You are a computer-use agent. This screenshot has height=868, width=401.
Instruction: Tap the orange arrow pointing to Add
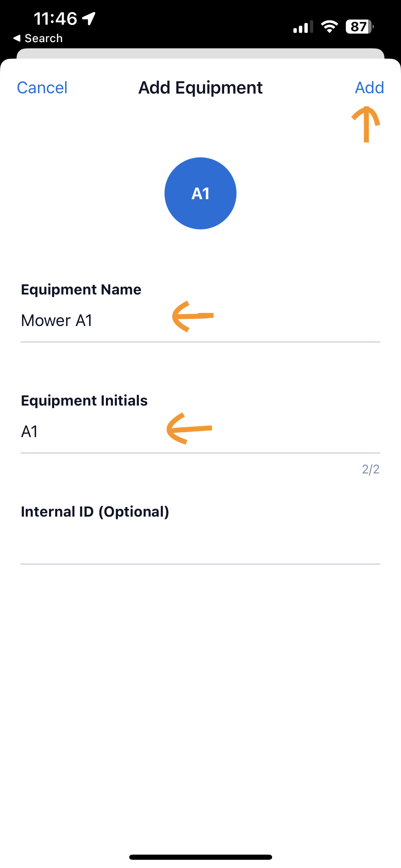point(366,124)
